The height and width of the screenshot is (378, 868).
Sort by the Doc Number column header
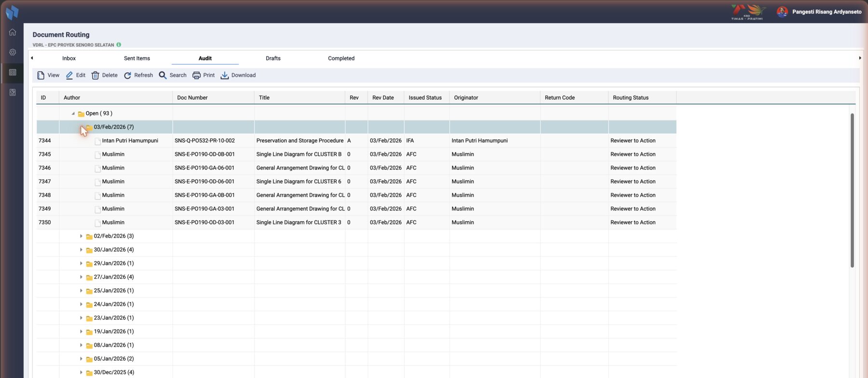click(x=213, y=98)
